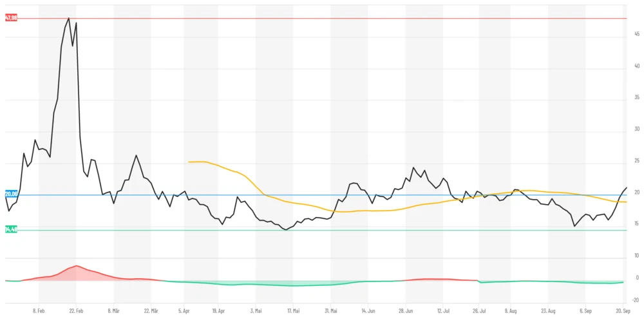Select the 20. Sep date label

[623, 310]
